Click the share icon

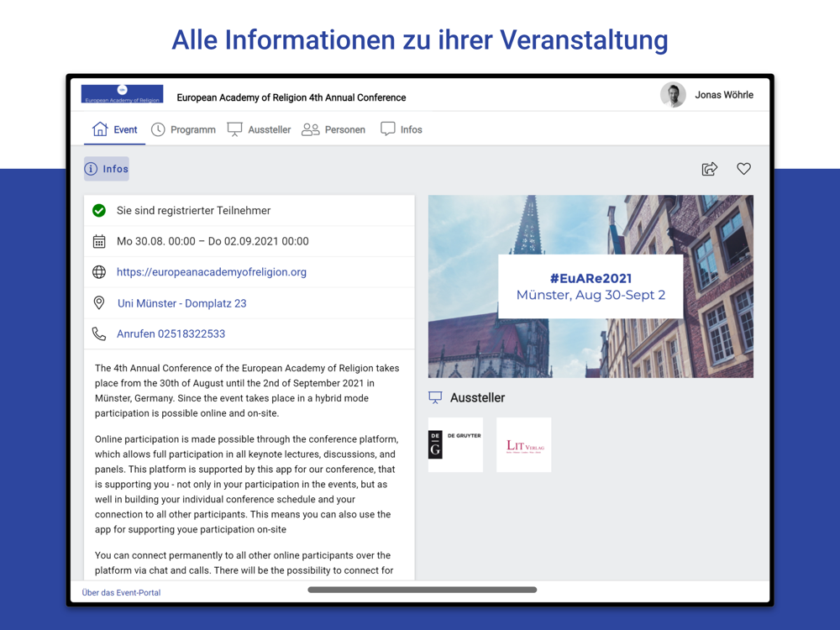pyautogui.click(x=710, y=169)
